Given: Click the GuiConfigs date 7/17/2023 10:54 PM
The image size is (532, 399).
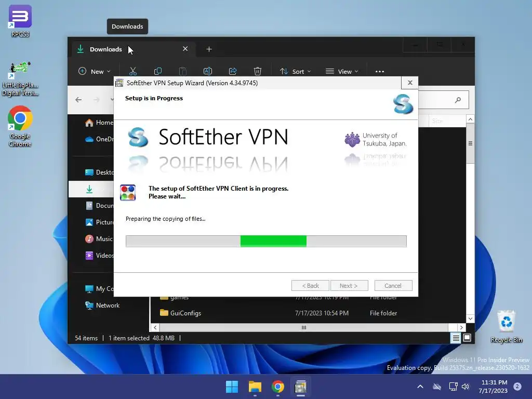Looking at the screenshot, I should tap(322, 313).
